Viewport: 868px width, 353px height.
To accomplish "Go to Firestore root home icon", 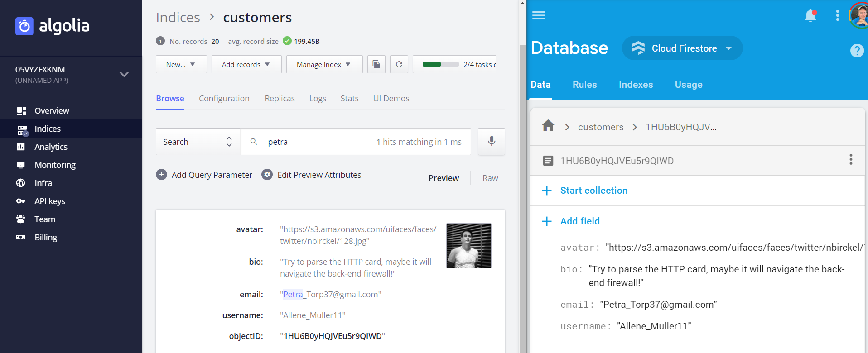I will pyautogui.click(x=548, y=126).
